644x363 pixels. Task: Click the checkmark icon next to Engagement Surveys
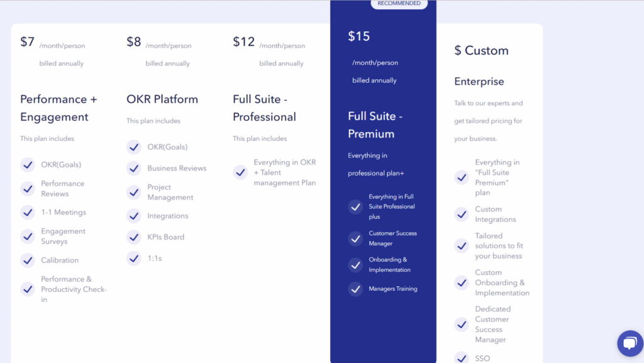pyautogui.click(x=28, y=237)
